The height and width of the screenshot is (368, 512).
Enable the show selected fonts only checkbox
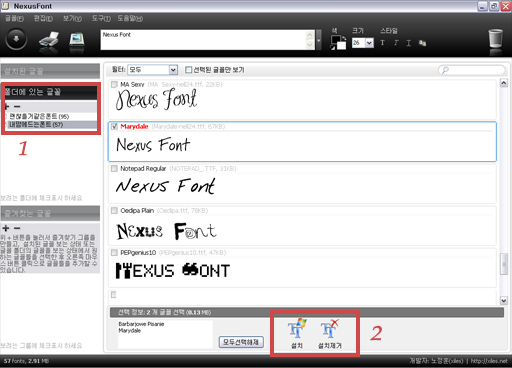pyautogui.click(x=188, y=70)
